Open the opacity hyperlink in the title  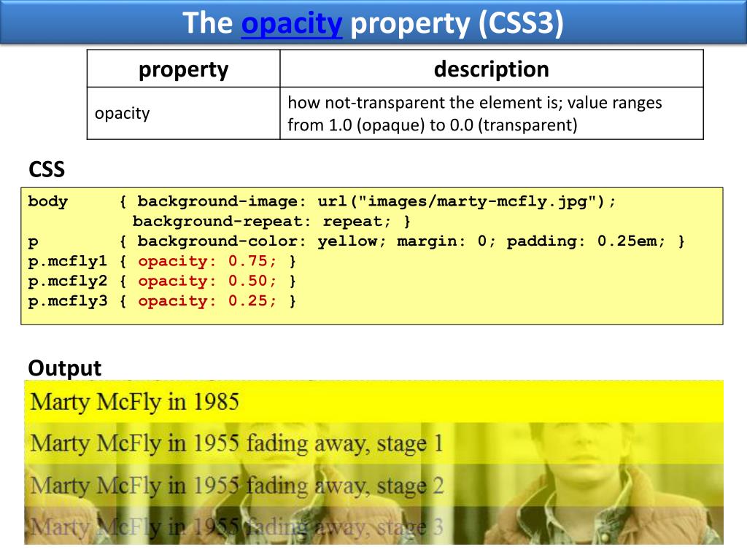[x=292, y=24]
